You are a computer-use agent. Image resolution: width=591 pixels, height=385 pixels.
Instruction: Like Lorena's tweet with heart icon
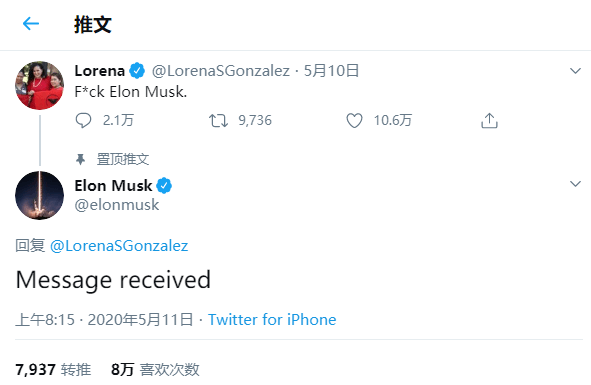[x=354, y=121]
